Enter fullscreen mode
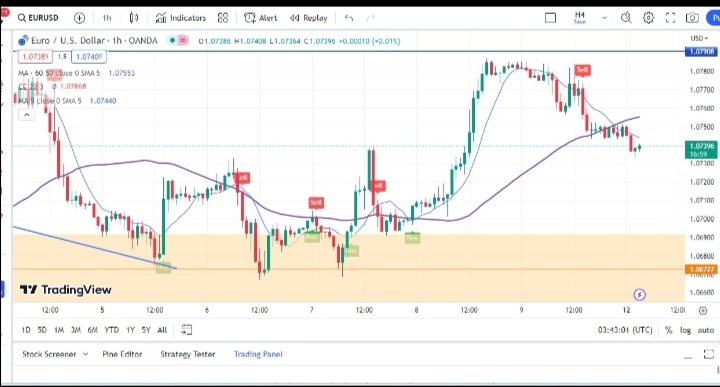 [x=670, y=18]
